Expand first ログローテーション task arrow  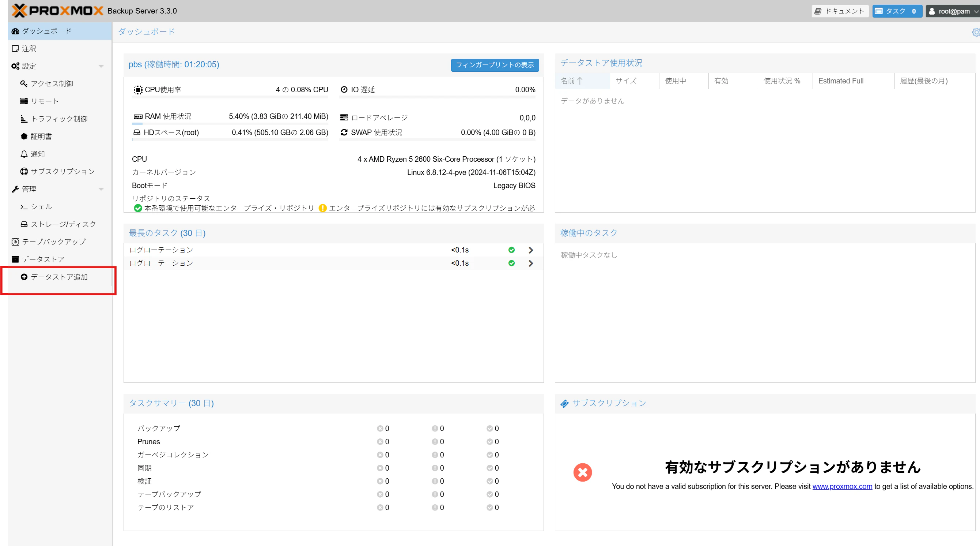531,250
